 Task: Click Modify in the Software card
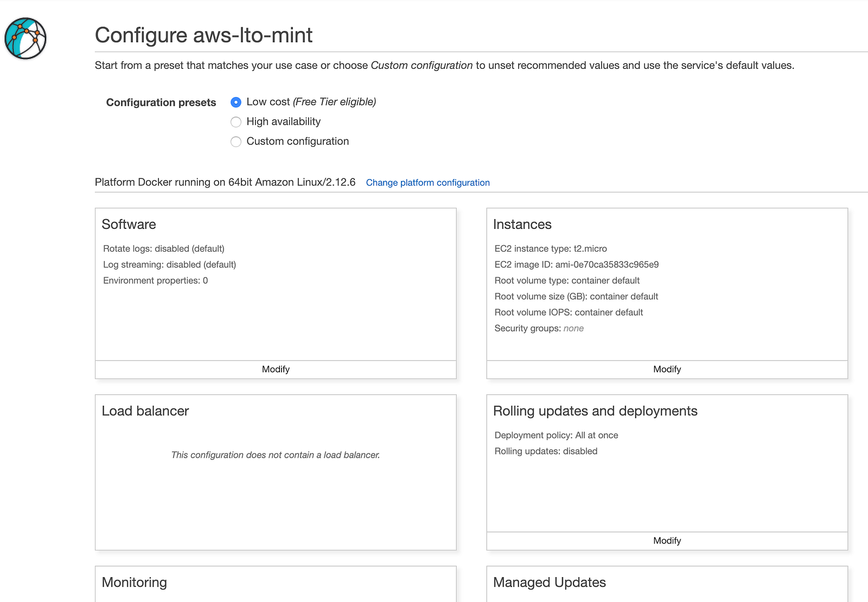pyautogui.click(x=276, y=369)
